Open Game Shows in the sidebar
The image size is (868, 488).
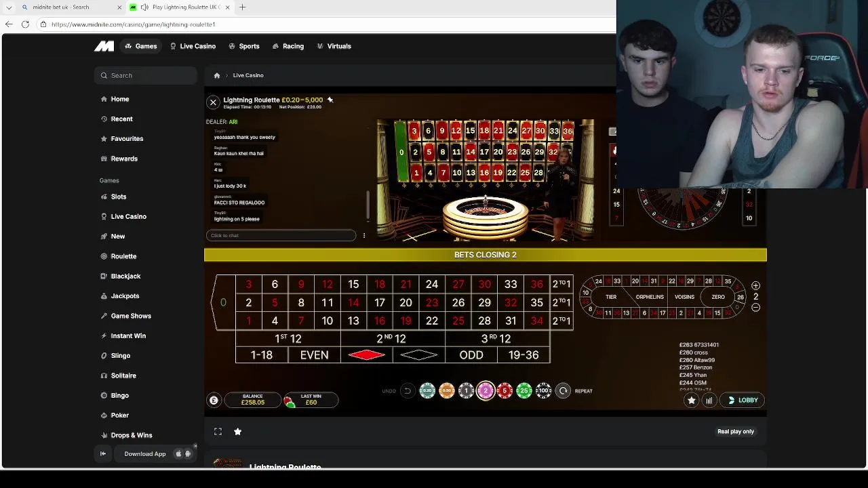tap(125, 316)
